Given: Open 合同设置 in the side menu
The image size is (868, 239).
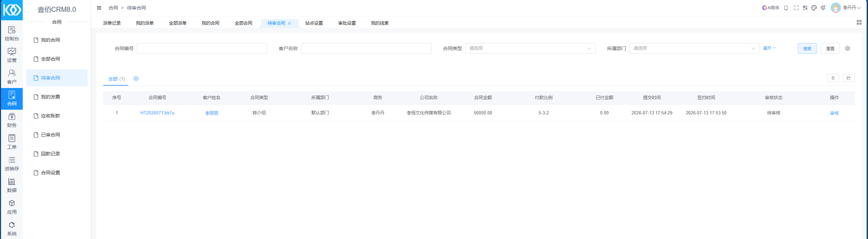Looking at the screenshot, I should 57,173.
